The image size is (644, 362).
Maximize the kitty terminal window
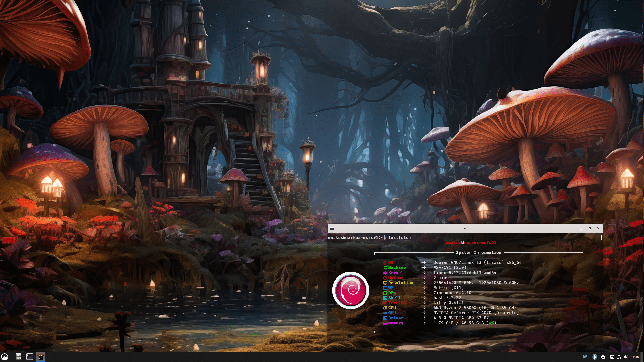[x=590, y=228]
